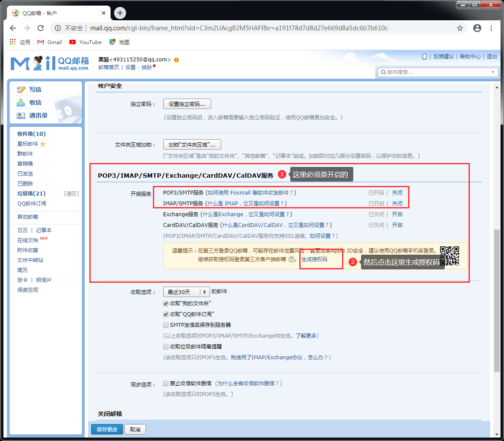Click 设置独立密码 button
The width and height of the screenshot is (504, 441).
[x=187, y=104]
